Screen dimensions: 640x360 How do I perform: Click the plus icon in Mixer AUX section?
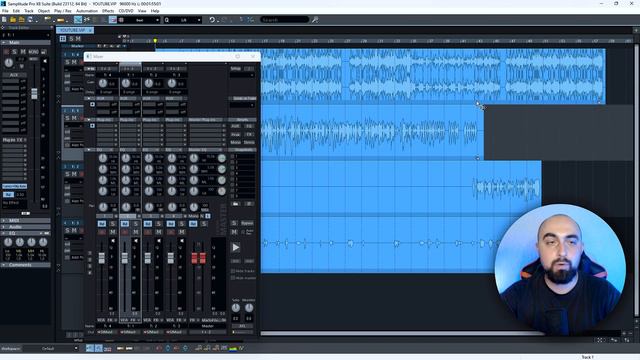[92, 104]
